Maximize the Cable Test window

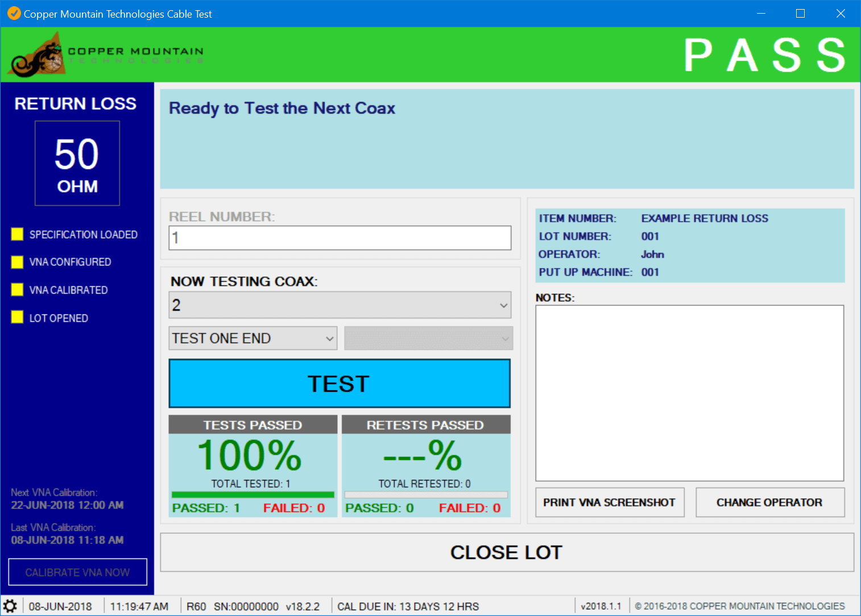[x=800, y=13]
